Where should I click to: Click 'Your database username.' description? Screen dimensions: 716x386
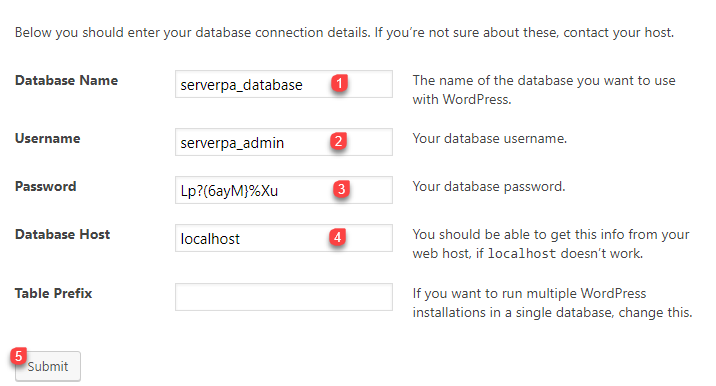(x=490, y=138)
